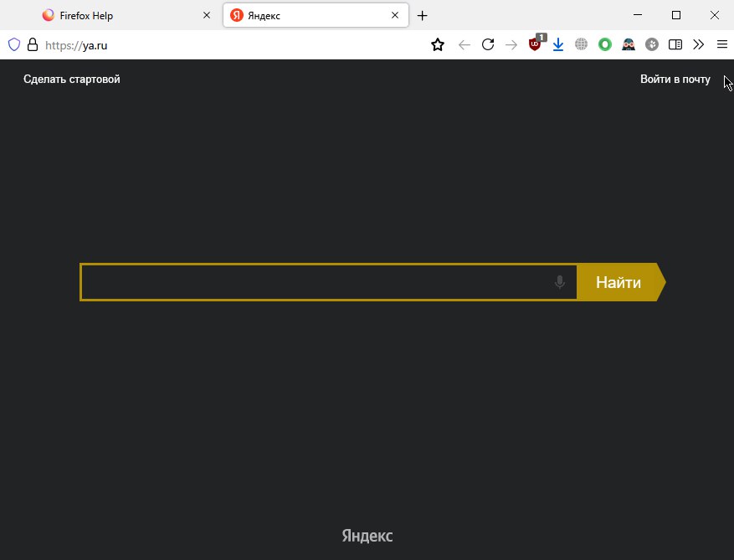The image size is (734, 560).
Task: Open the Войти в почту link
Action: 675,80
